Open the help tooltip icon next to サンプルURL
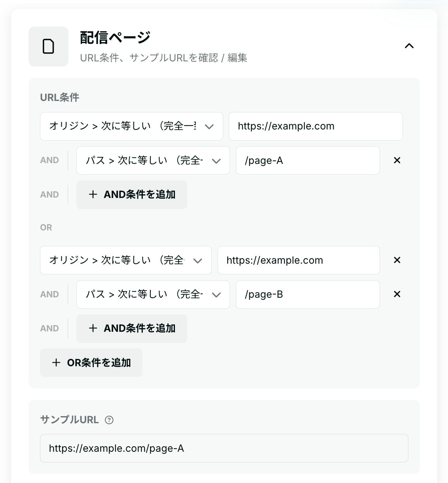Image resolution: width=448 pixels, height=483 pixels. [x=108, y=420]
